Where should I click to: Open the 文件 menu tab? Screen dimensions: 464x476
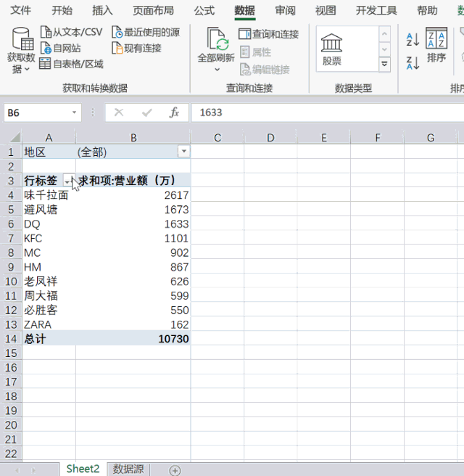[x=20, y=10]
